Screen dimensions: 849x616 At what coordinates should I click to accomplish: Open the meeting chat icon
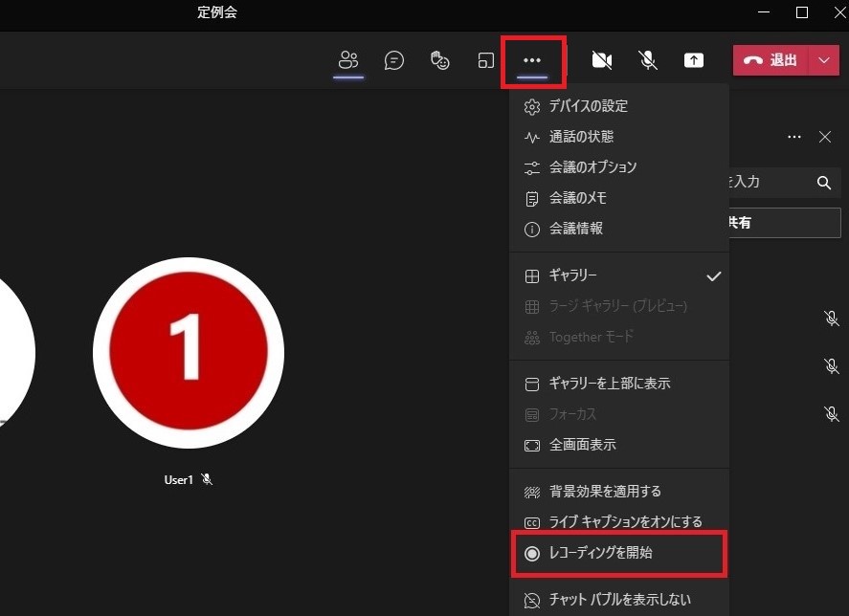click(x=394, y=60)
